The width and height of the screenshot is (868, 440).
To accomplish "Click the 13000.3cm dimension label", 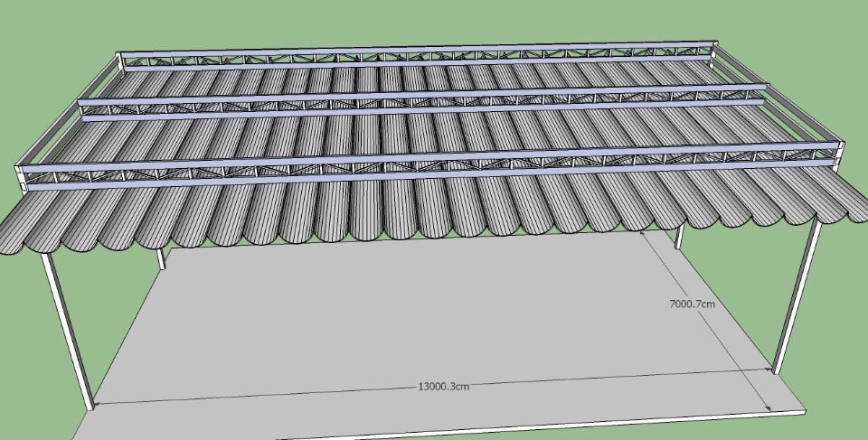I will (443, 387).
